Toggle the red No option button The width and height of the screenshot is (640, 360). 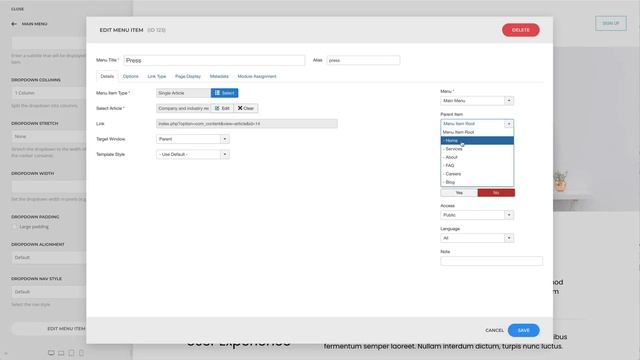click(x=496, y=193)
